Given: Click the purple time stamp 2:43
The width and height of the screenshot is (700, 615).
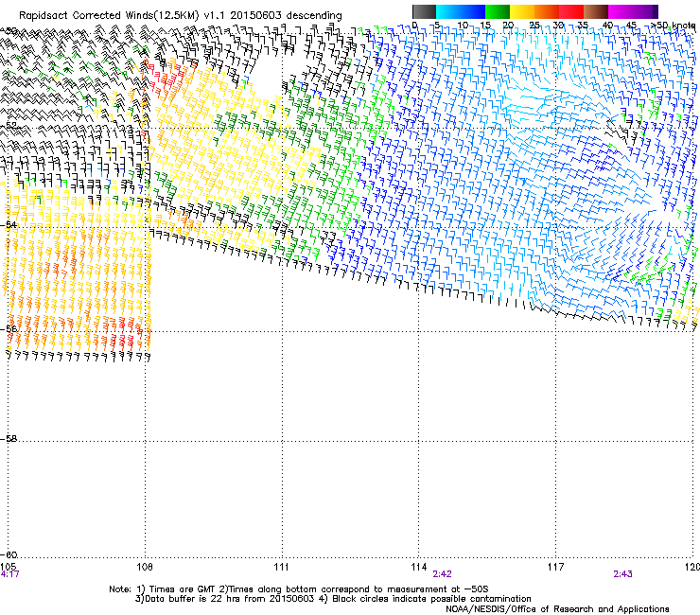Looking at the screenshot, I should click(622, 574).
